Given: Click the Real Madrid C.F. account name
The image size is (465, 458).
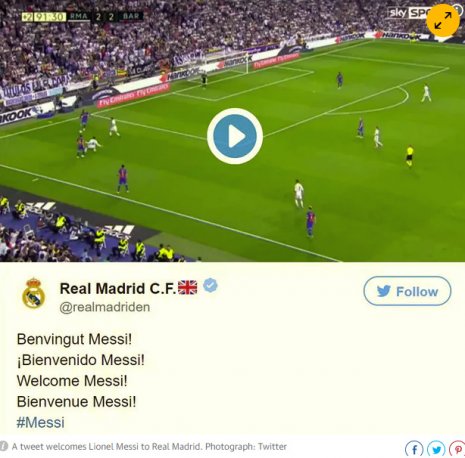Looking at the screenshot, I should [x=118, y=288].
